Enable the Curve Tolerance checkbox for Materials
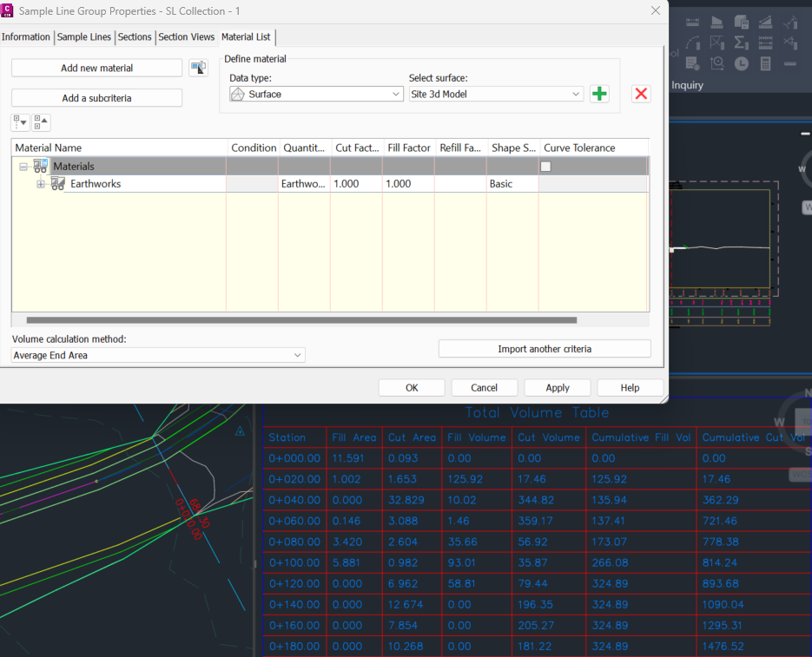 546,166
